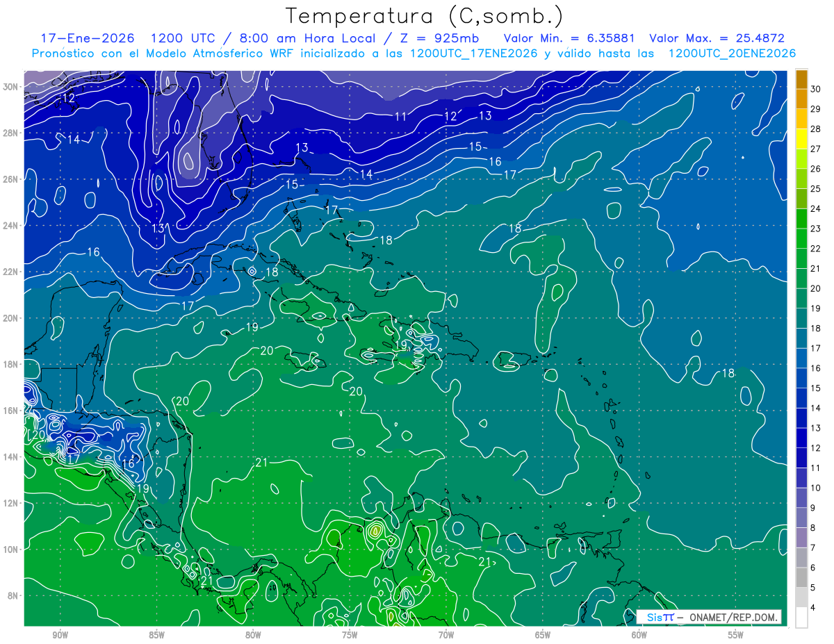
Task: Click the 30N latitude axis label
Action: (12, 87)
